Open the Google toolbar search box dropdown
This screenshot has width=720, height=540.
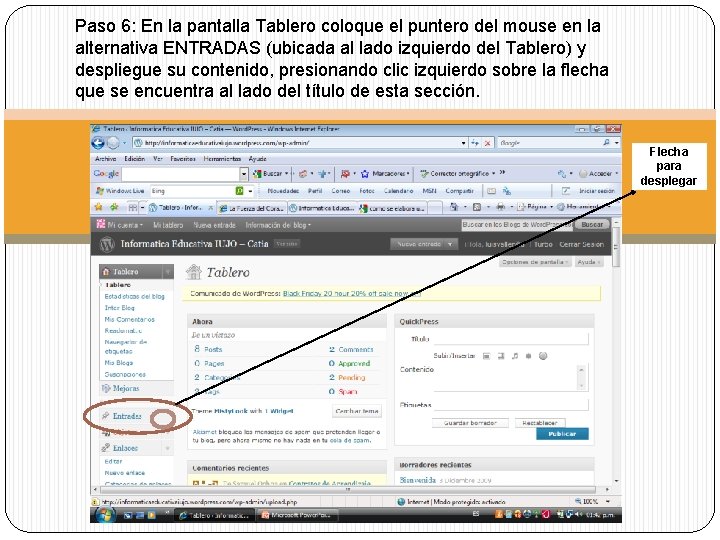[x=244, y=174]
